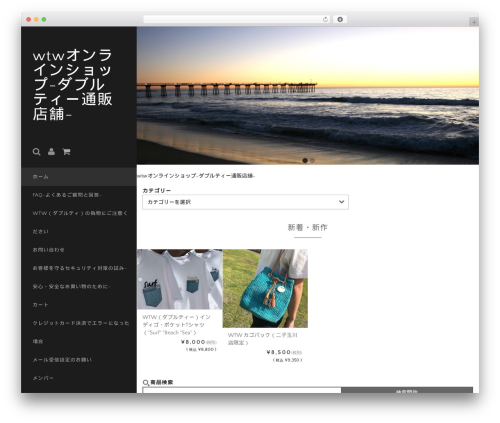Open the WTW fake goods warning menu item
Viewport: 500px width, 423px height.
tap(80, 222)
